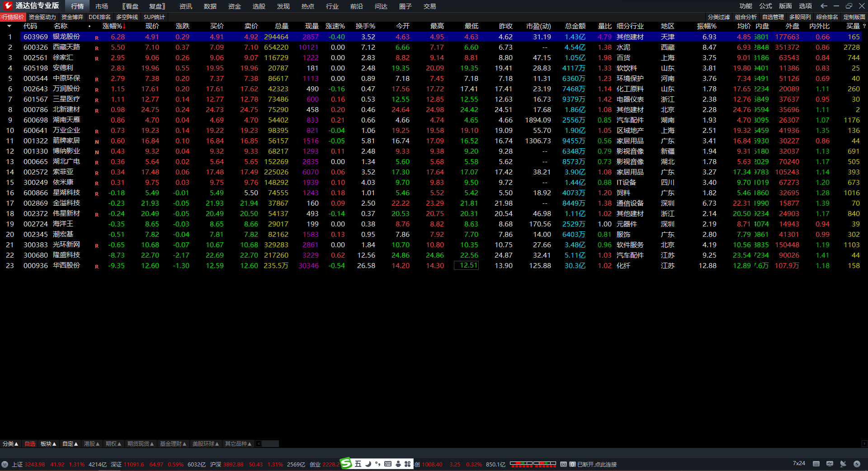868x471 pixels.
Task: Open the header dropdown arrow left of 代码
Action: (x=9, y=26)
